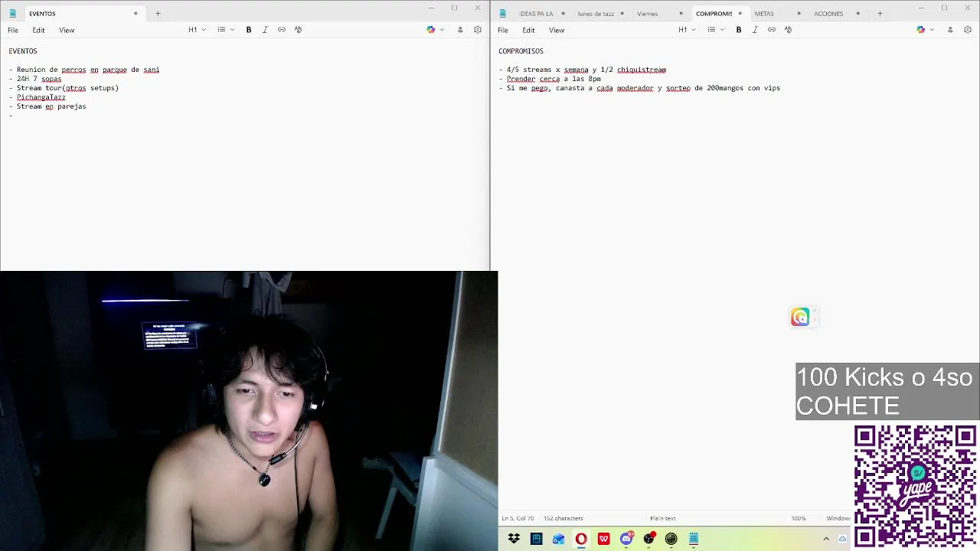Show hidden system tray icons
The width and height of the screenshot is (980, 551).
tap(825, 539)
